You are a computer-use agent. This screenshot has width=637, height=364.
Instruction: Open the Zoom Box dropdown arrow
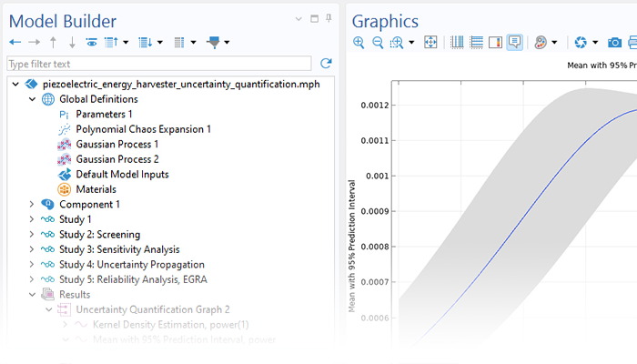(411, 42)
